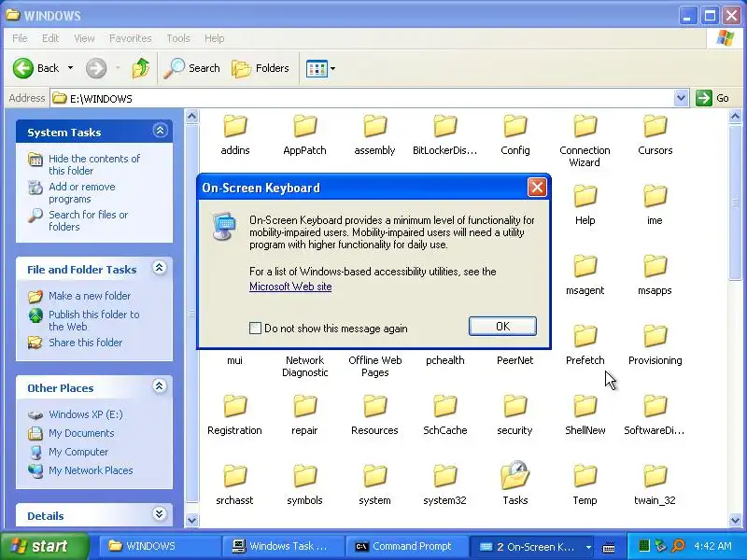Screen dimensions: 747x560
Task: Open the Edit menu
Action: pyautogui.click(x=50, y=38)
